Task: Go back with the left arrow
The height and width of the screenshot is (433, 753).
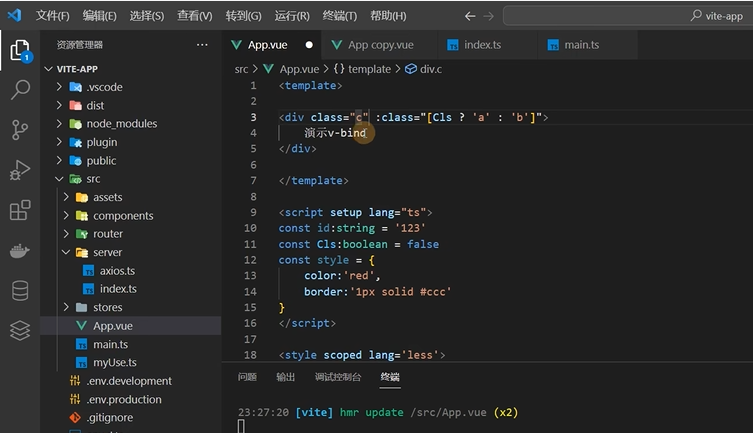Action: tap(470, 16)
